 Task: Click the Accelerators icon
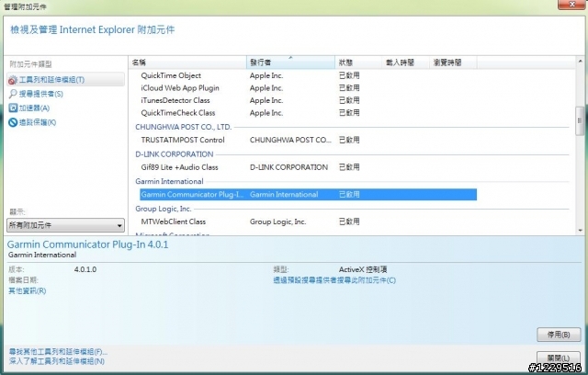(13, 108)
